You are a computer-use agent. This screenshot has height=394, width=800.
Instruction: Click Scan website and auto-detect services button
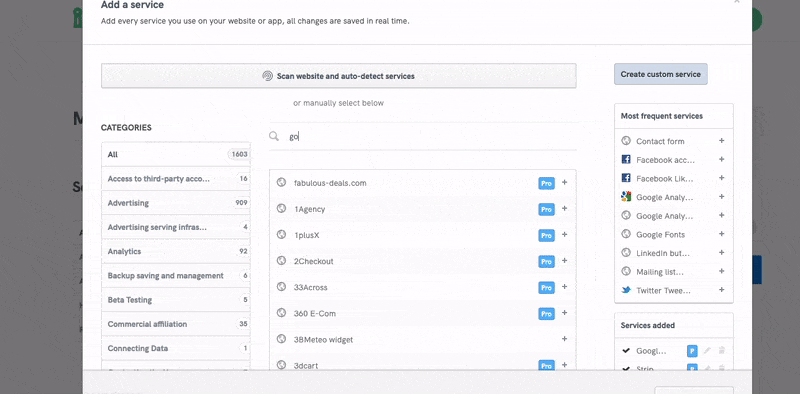(x=339, y=76)
